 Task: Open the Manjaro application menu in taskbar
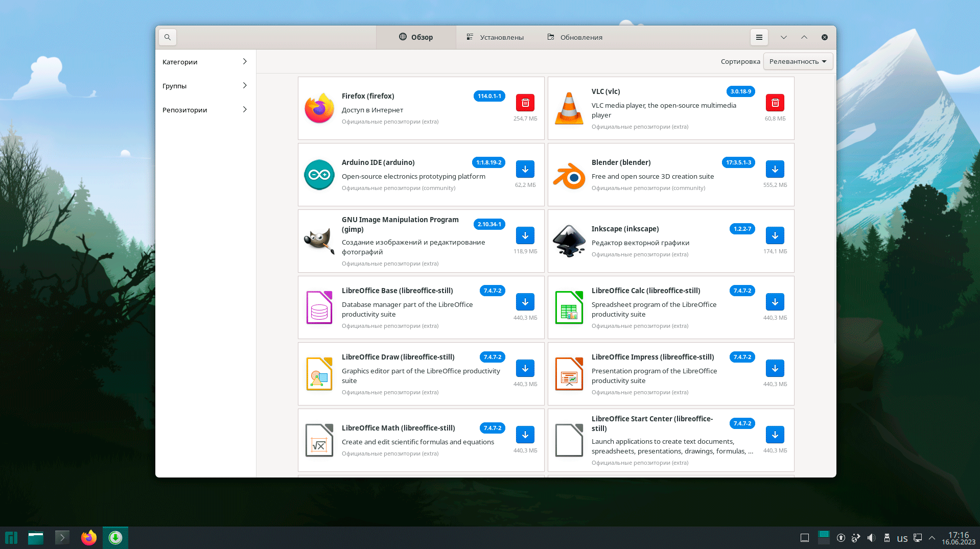tap(11, 538)
